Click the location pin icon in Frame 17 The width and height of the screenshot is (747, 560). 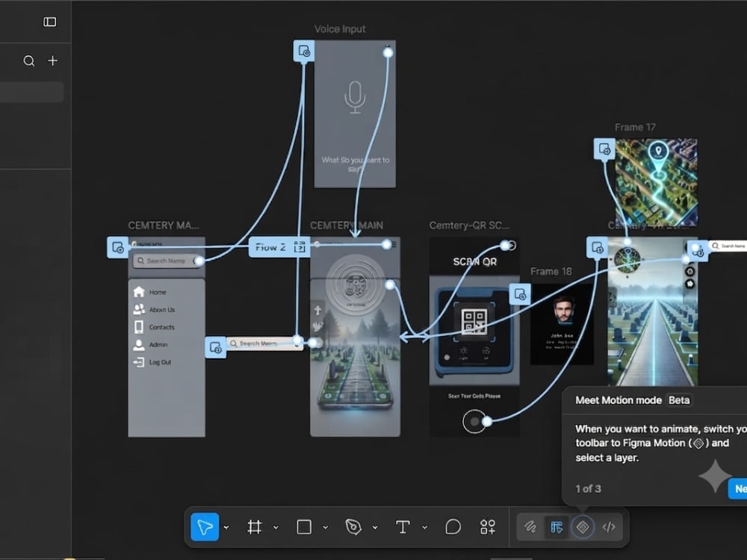[658, 152]
